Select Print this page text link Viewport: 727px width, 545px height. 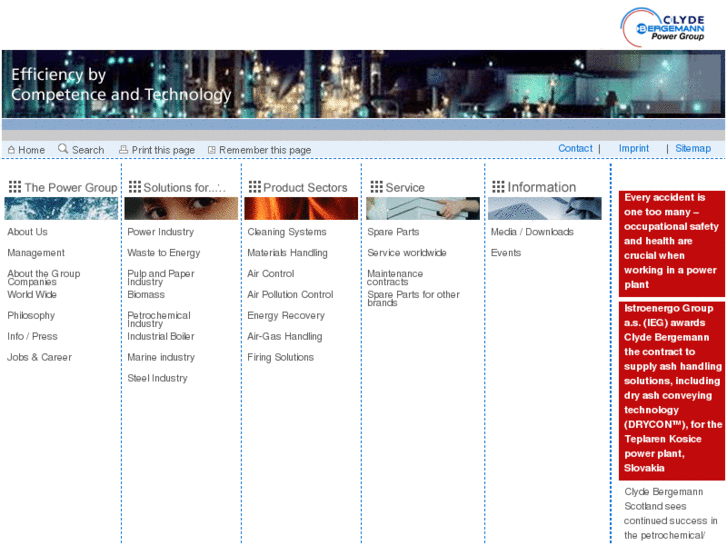coord(163,150)
